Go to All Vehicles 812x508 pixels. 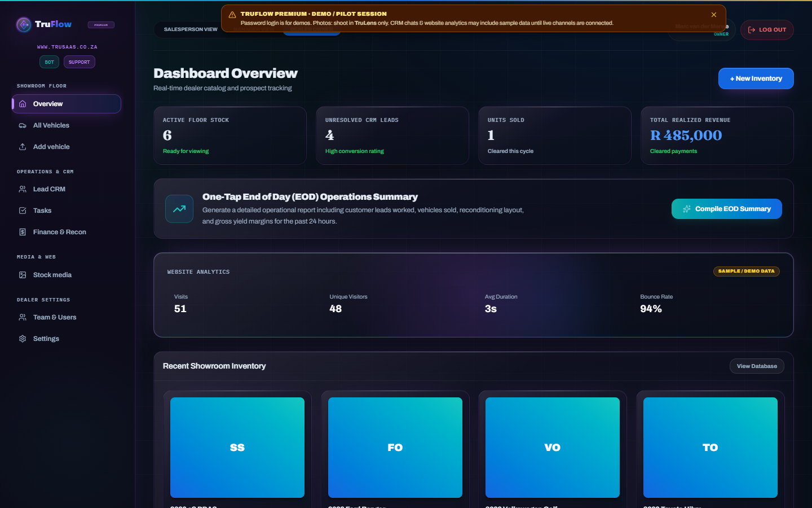point(67,125)
